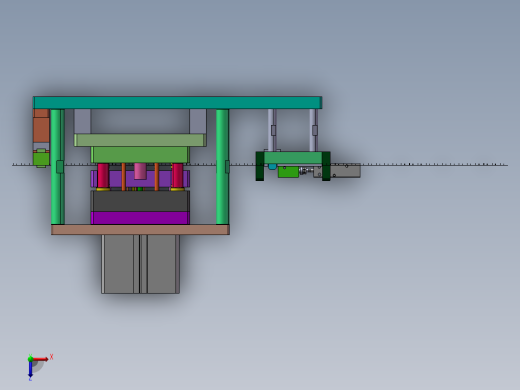Click the green origin ball of the triad
The image size is (520, 390).
[x=30, y=359]
